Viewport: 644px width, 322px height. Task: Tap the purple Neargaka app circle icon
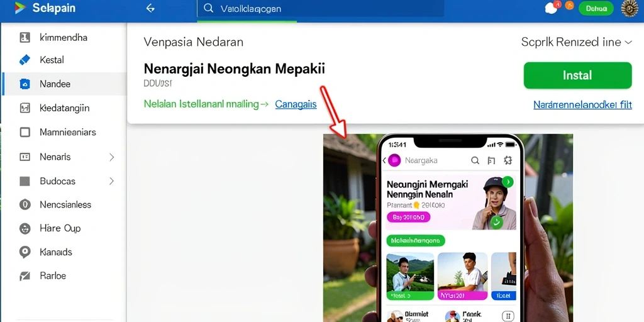pos(394,160)
